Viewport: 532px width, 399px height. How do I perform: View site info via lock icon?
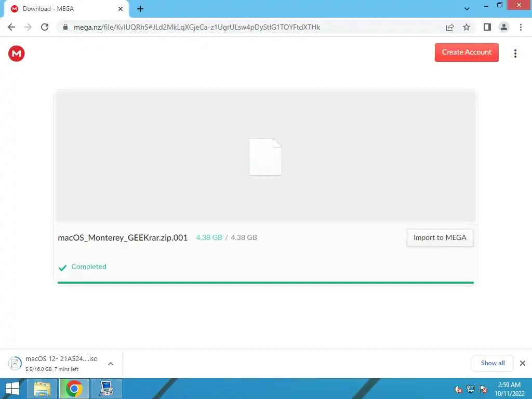(x=65, y=27)
